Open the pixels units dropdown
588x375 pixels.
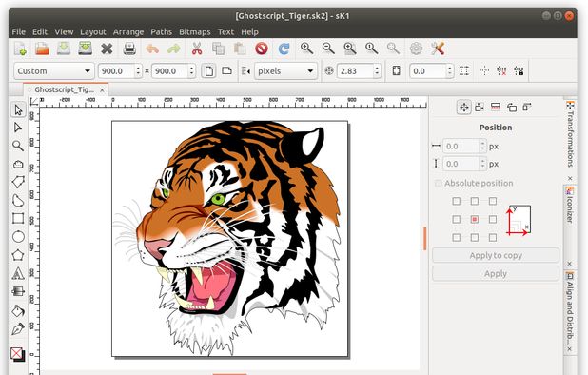[x=285, y=70]
